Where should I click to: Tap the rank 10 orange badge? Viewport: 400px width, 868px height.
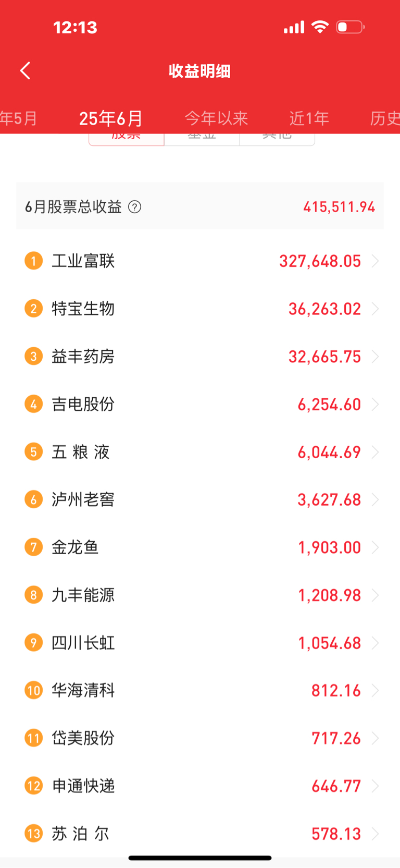click(x=34, y=690)
